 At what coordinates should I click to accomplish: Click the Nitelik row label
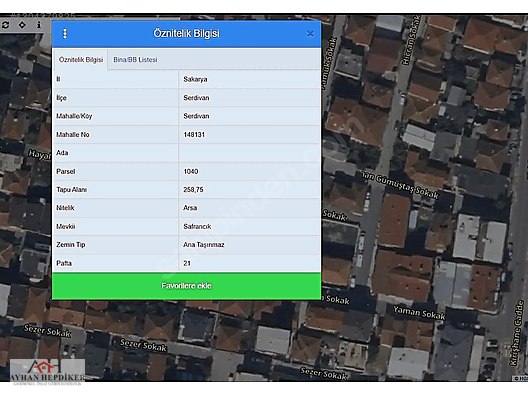point(65,208)
